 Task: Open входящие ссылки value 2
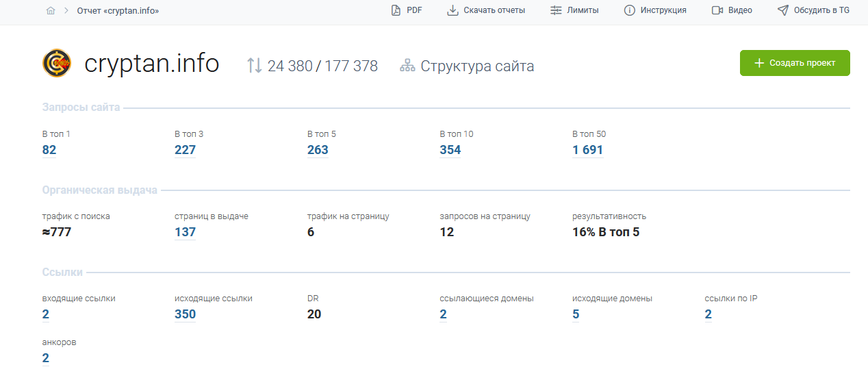click(x=46, y=314)
